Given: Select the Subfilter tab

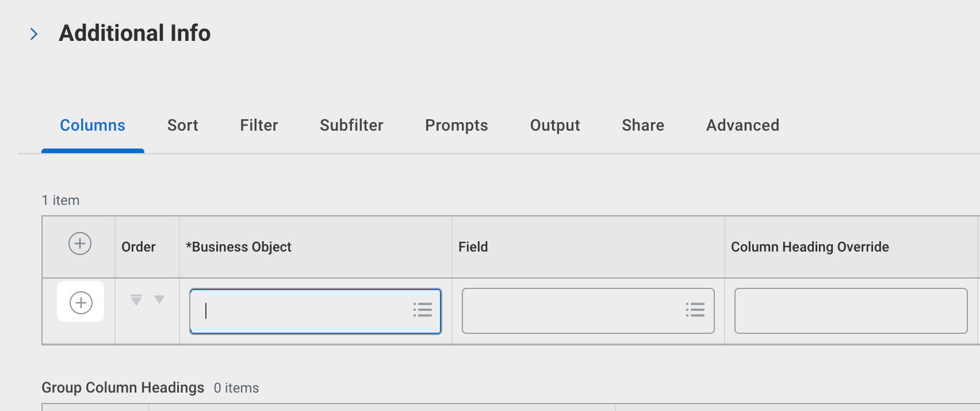Looking at the screenshot, I should [x=351, y=125].
